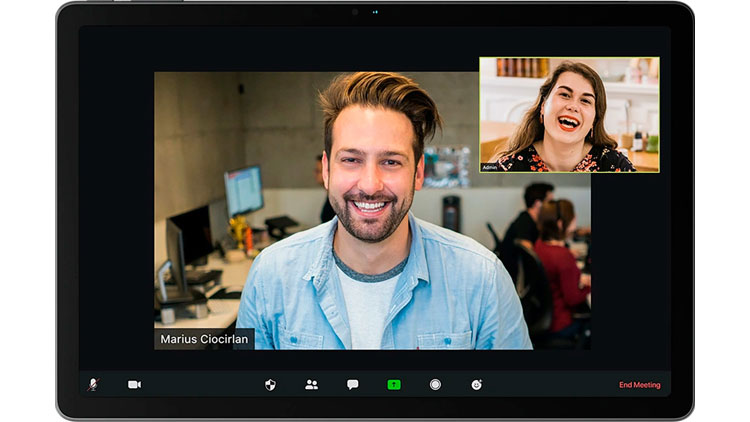Tap the tablet's front camera lens
Image resolution: width=750 pixels, height=422 pixels.
coord(354,13)
